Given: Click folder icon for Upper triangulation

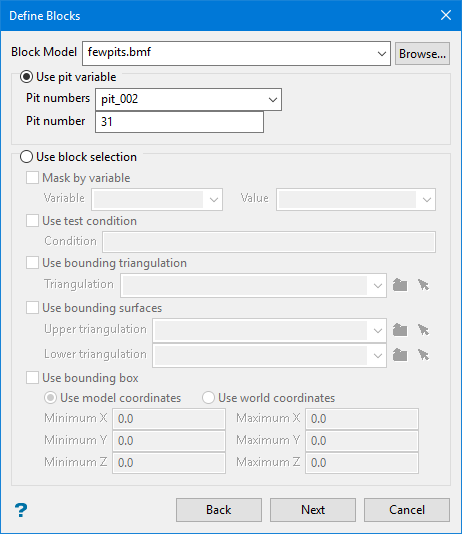Looking at the screenshot, I should coord(400,330).
